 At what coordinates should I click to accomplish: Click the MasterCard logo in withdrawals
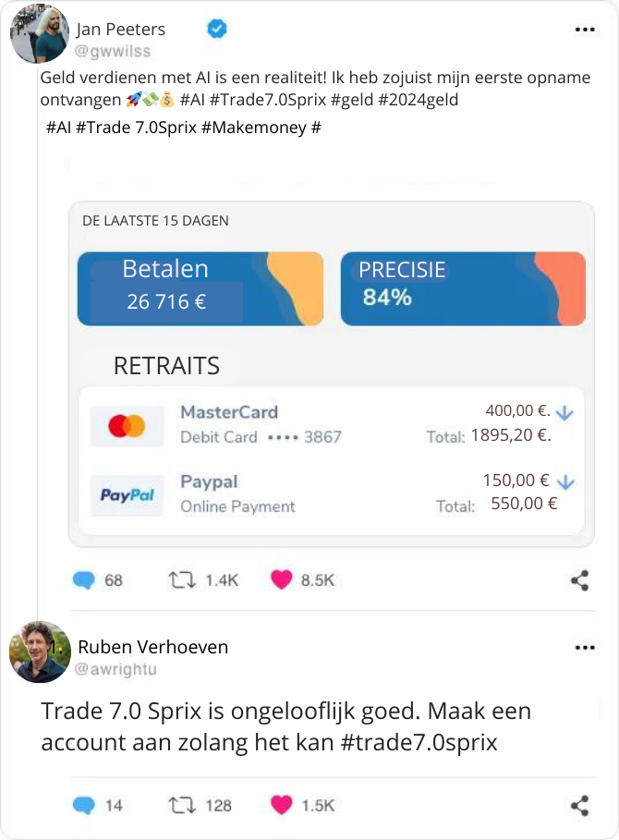coord(127,426)
